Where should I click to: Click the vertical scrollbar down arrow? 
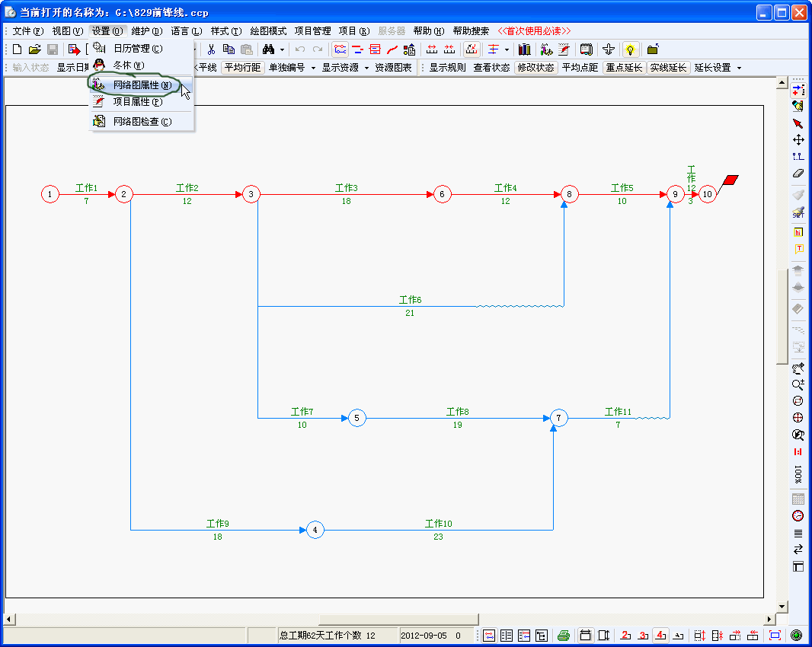782,606
